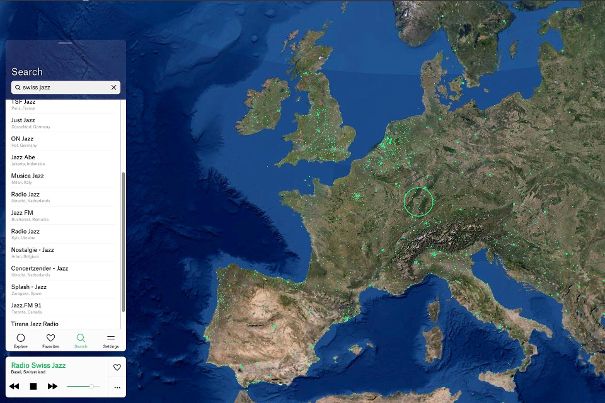Favorite Radio Swiss Jazz with heart icon
The image size is (605, 403).
click(x=117, y=368)
